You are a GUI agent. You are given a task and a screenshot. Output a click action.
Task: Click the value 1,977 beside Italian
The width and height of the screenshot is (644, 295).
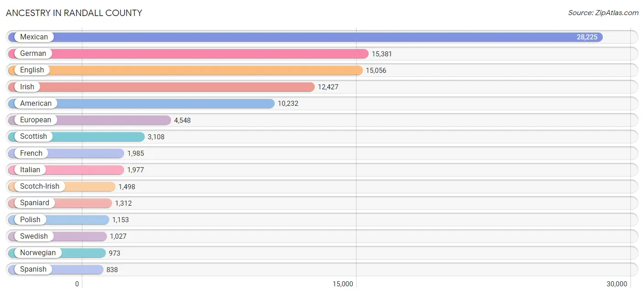pyautogui.click(x=136, y=170)
